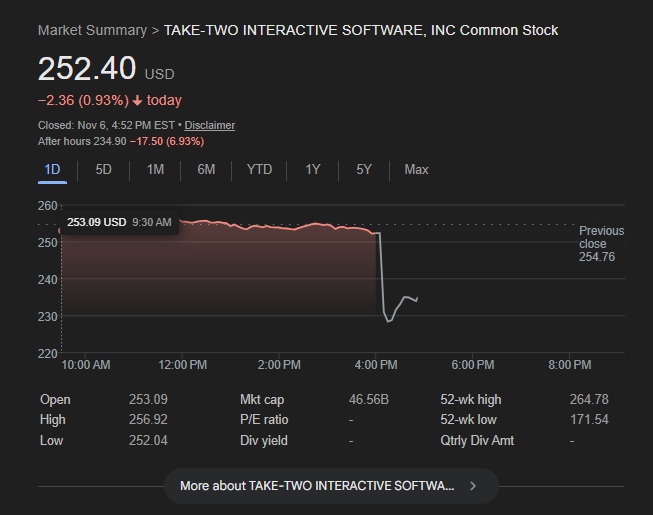
Task: Click the 4:00 PM time axis label
Action: [x=376, y=365]
